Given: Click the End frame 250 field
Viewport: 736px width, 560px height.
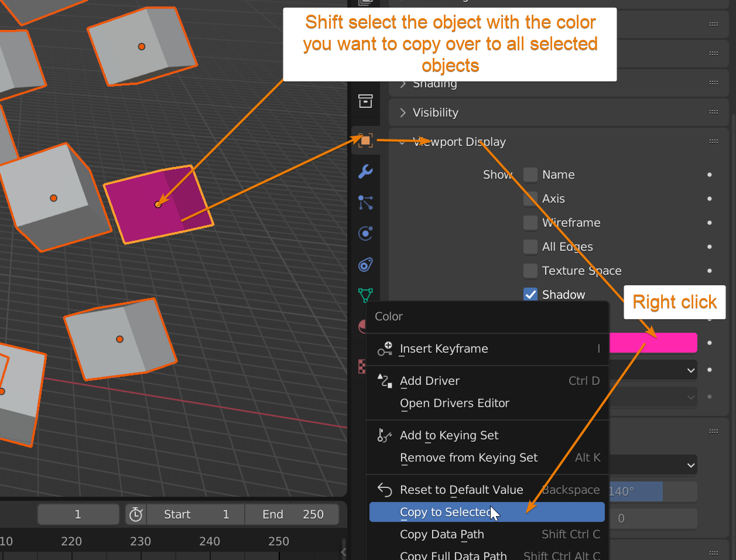Looking at the screenshot, I should point(292,514).
